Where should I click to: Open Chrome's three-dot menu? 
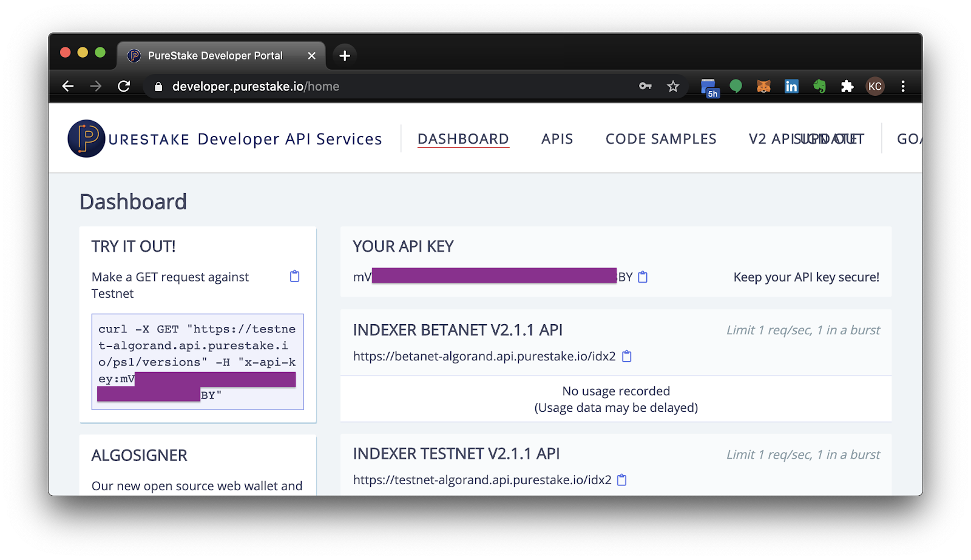tap(903, 86)
